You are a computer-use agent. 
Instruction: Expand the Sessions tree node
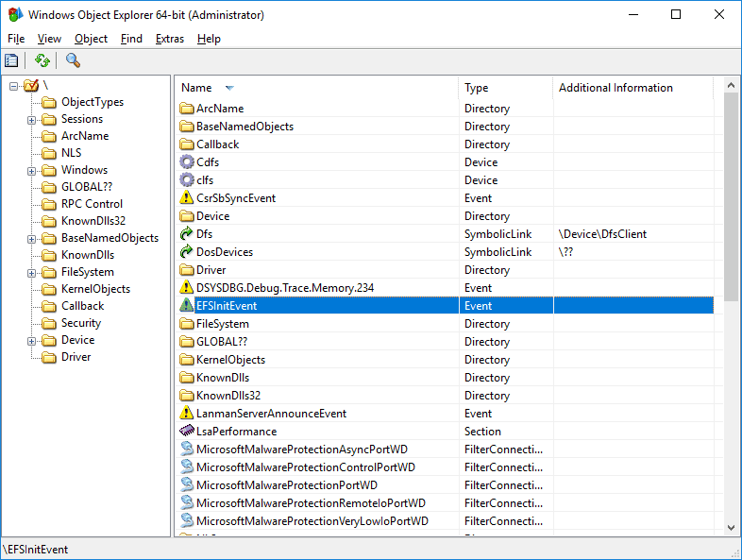[x=31, y=120]
